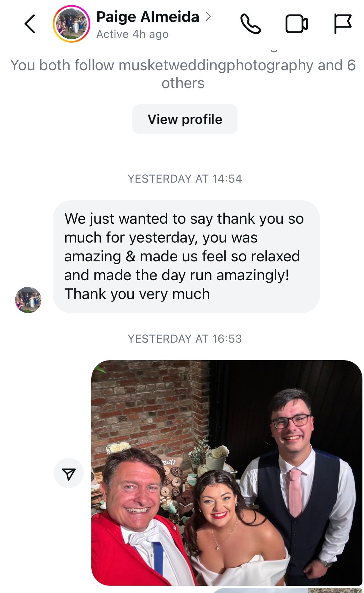The width and height of the screenshot is (364, 593).
Task: Open the partially visible image at bottom
Action: (289, 590)
